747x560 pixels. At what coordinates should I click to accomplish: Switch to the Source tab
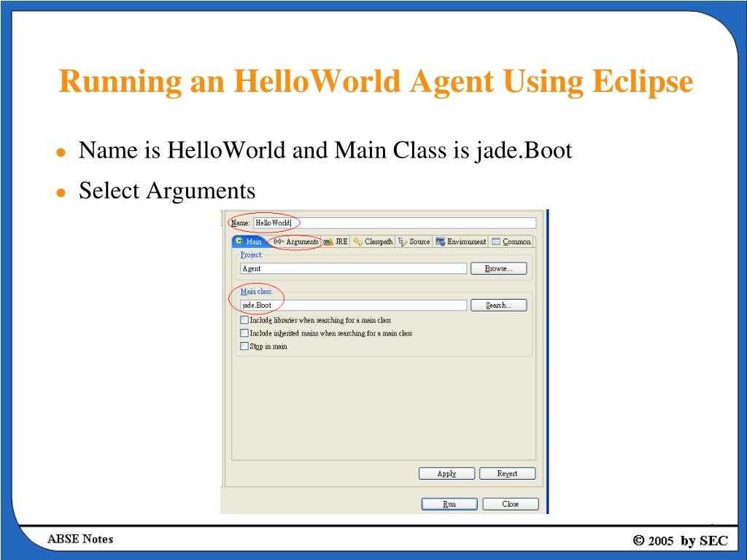414,241
